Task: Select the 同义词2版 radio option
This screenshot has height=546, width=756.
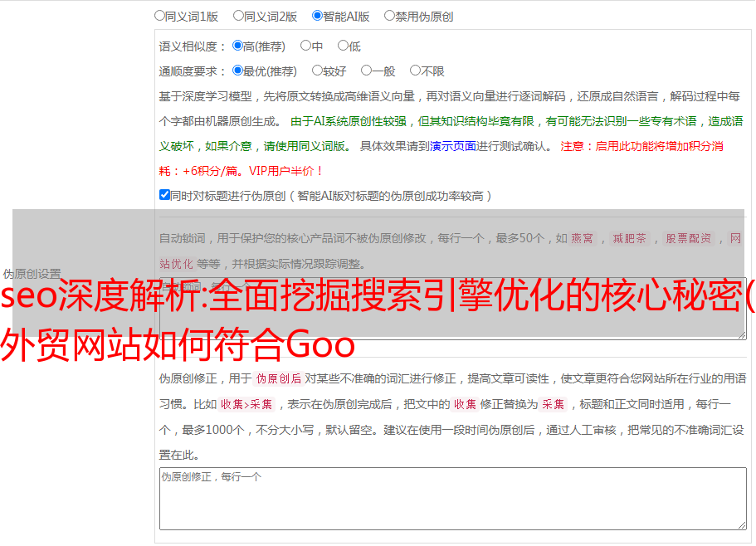Action: point(238,16)
